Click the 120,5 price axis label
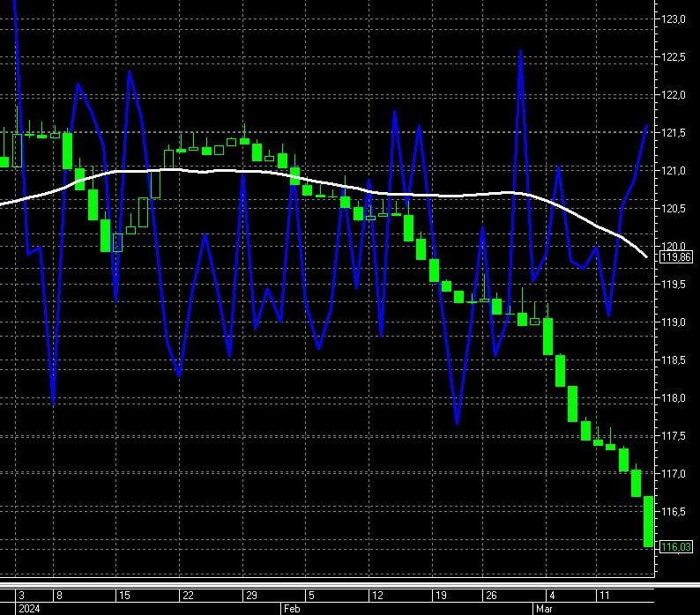Screen dimensions: 700x615 [674, 209]
